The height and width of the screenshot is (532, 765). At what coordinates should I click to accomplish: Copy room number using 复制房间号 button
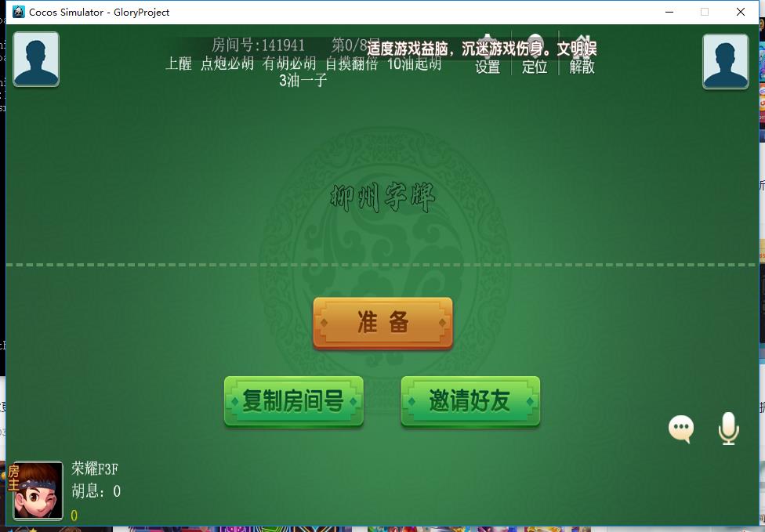pyautogui.click(x=293, y=400)
